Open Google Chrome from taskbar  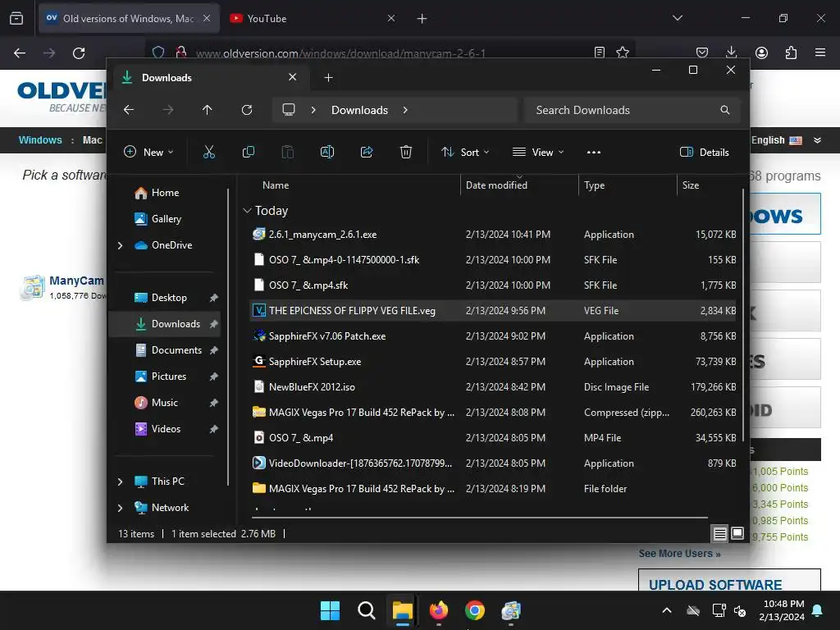475,610
